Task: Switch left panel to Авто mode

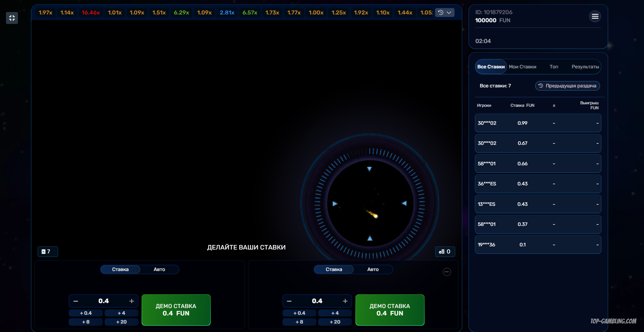Action: coord(159,269)
